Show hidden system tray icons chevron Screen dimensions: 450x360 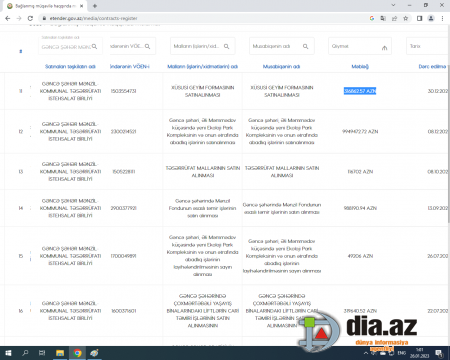pyautogui.click(x=366, y=353)
